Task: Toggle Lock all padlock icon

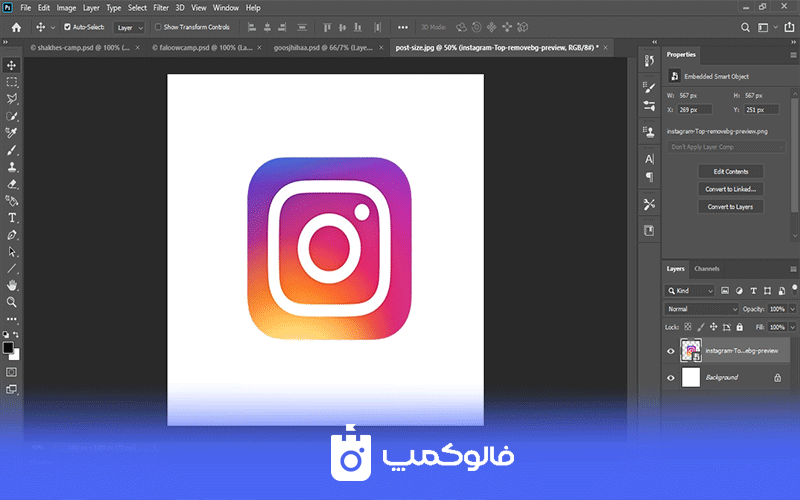Action: (x=740, y=327)
